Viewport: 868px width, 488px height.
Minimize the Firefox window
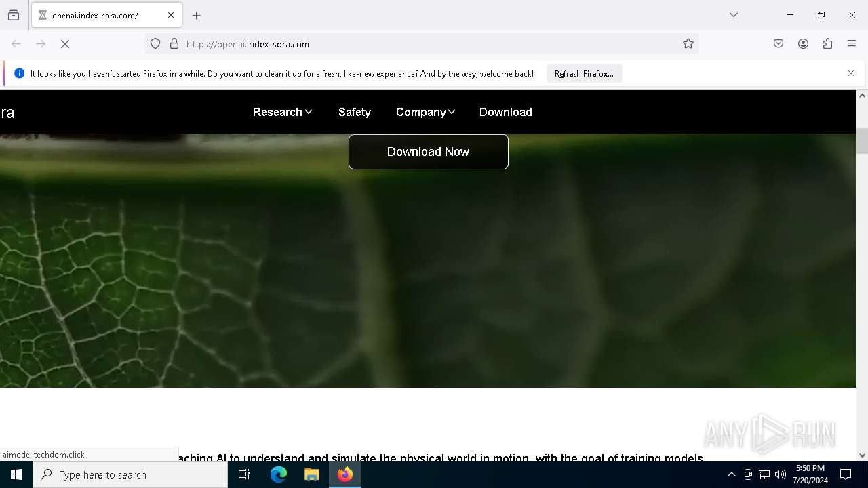(x=790, y=15)
